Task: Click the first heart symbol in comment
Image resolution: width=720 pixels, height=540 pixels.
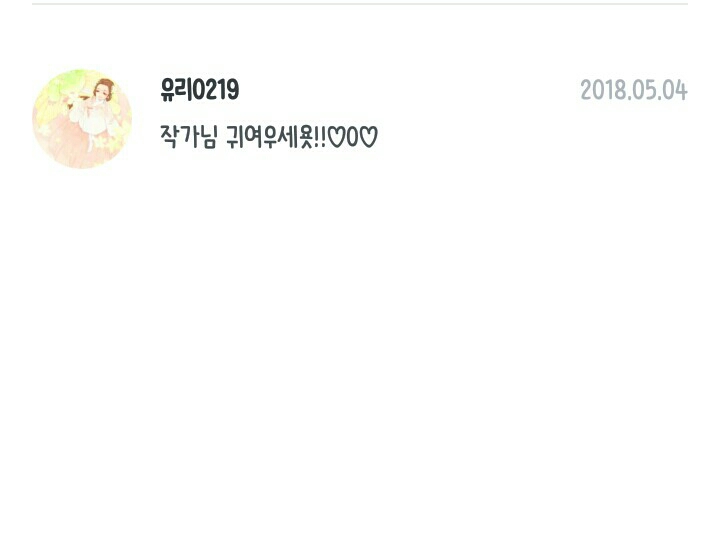Action: (337, 137)
